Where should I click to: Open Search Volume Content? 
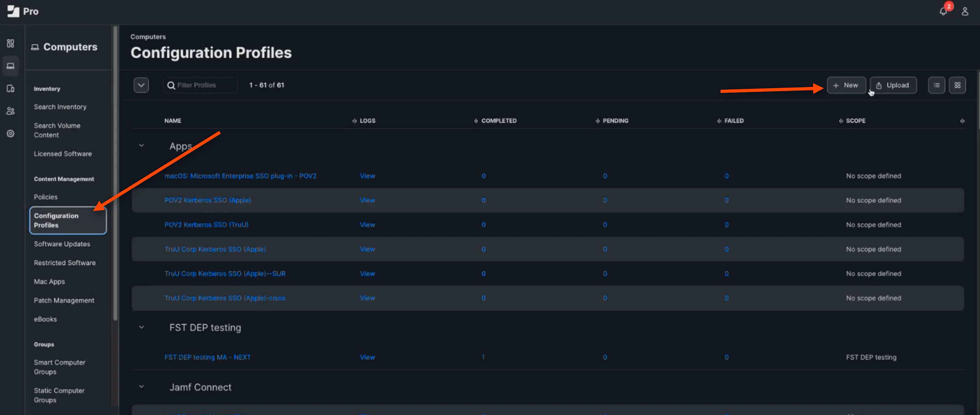point(57,130)
